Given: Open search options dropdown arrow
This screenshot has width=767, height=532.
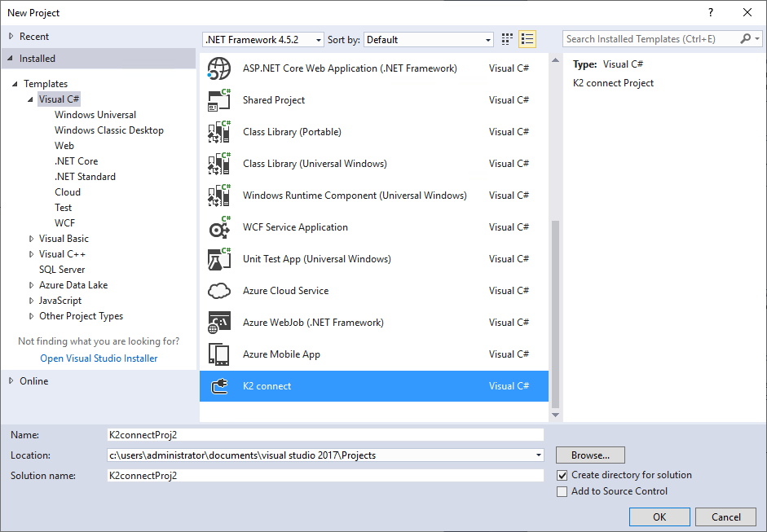Looking at the screenshot, I should pos(757,38).
